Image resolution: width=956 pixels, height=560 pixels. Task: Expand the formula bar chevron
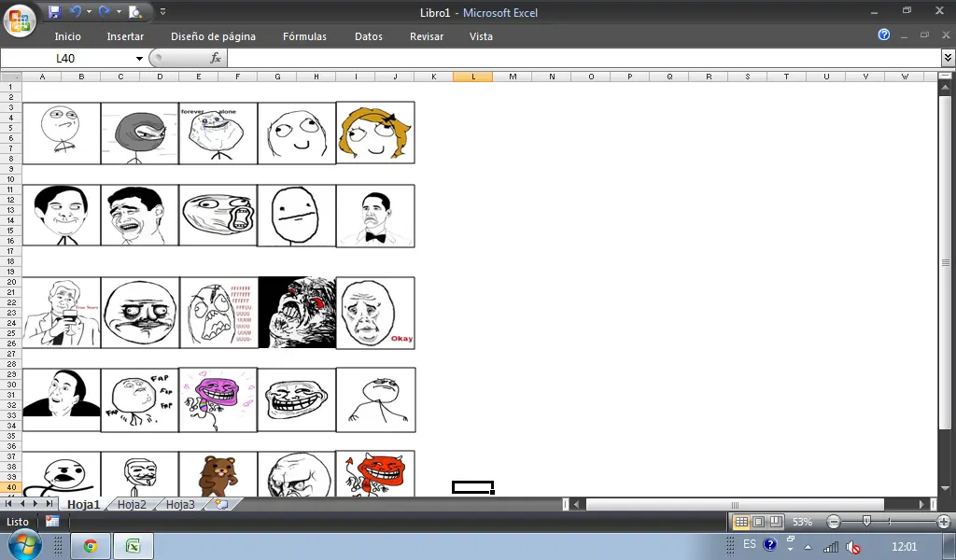(949, 58)
